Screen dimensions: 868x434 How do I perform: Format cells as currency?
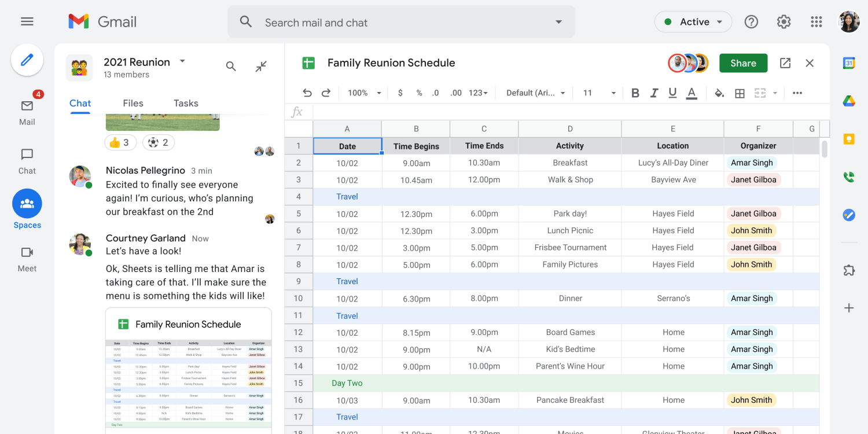[400, 93]
